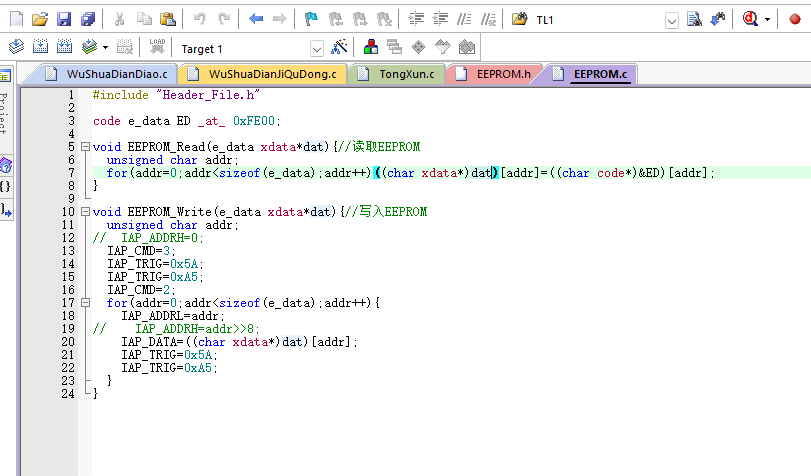Open Find in Files

[x=519, y=20]
